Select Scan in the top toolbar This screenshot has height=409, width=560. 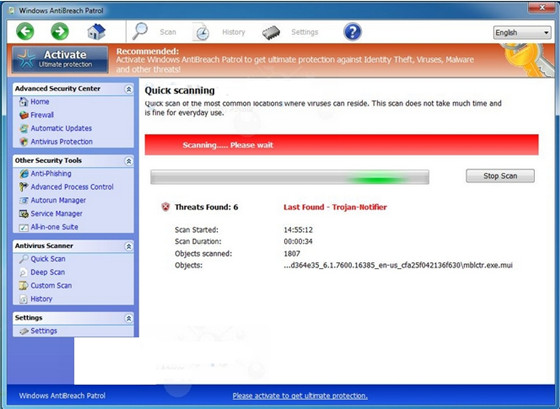pos(168,32)
